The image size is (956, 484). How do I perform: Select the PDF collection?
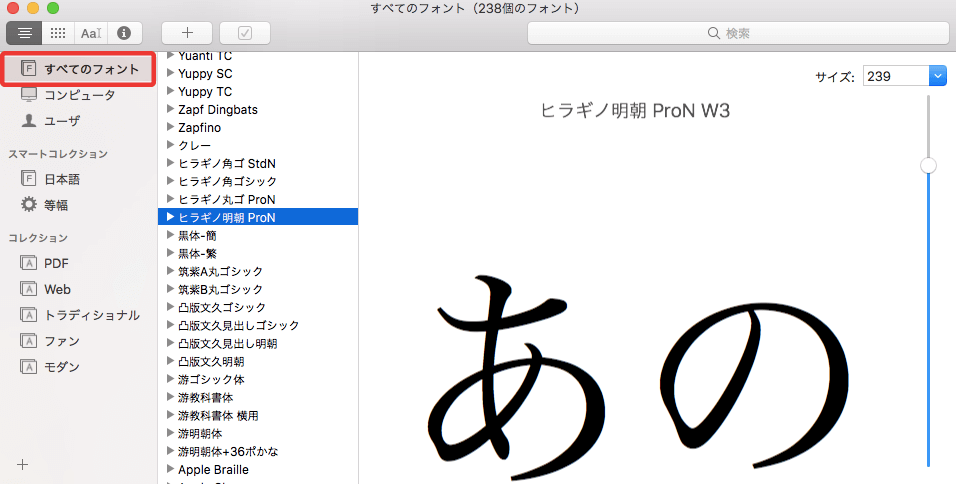click(56, 263)
